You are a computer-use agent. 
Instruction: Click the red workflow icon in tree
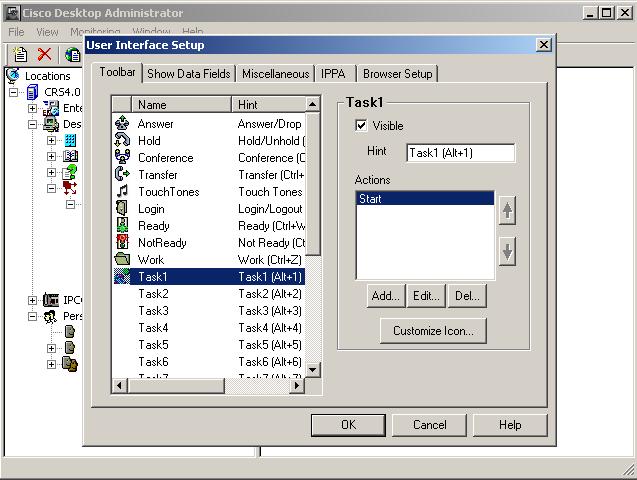(x=70, y=188)
